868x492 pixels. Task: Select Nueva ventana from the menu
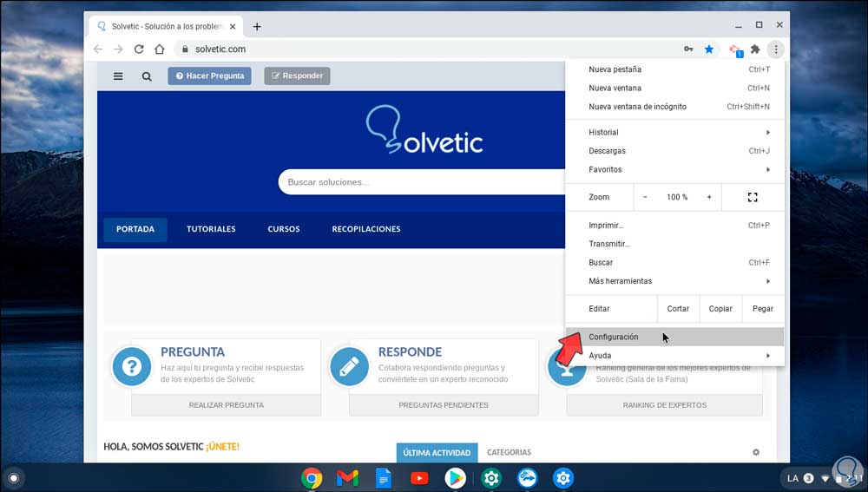click(674, 88)
